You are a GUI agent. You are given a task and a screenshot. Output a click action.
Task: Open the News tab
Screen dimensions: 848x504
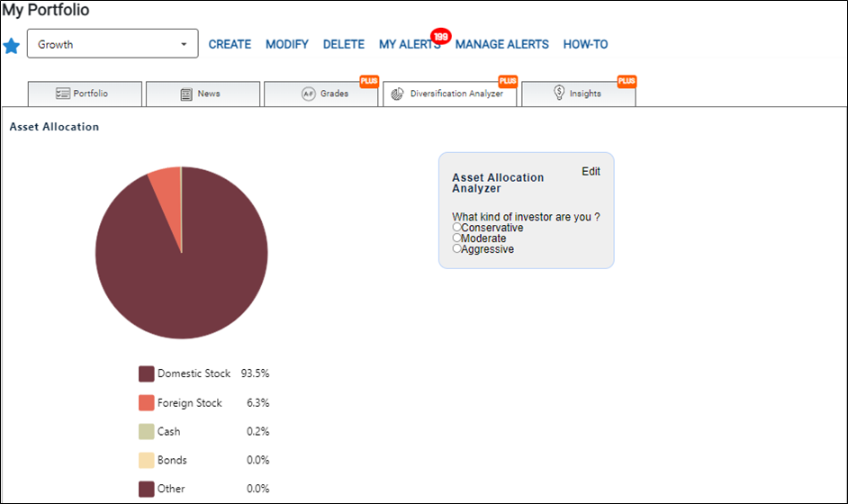pyautogui.click(x=203, y=94)
